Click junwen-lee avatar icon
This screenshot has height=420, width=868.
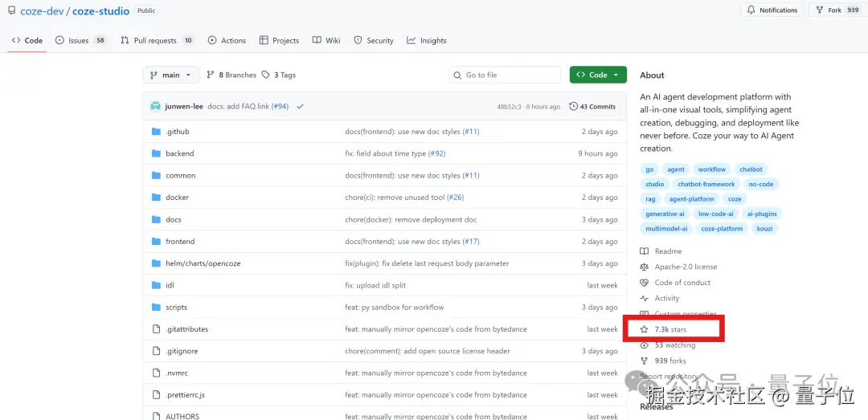[156, 106]
